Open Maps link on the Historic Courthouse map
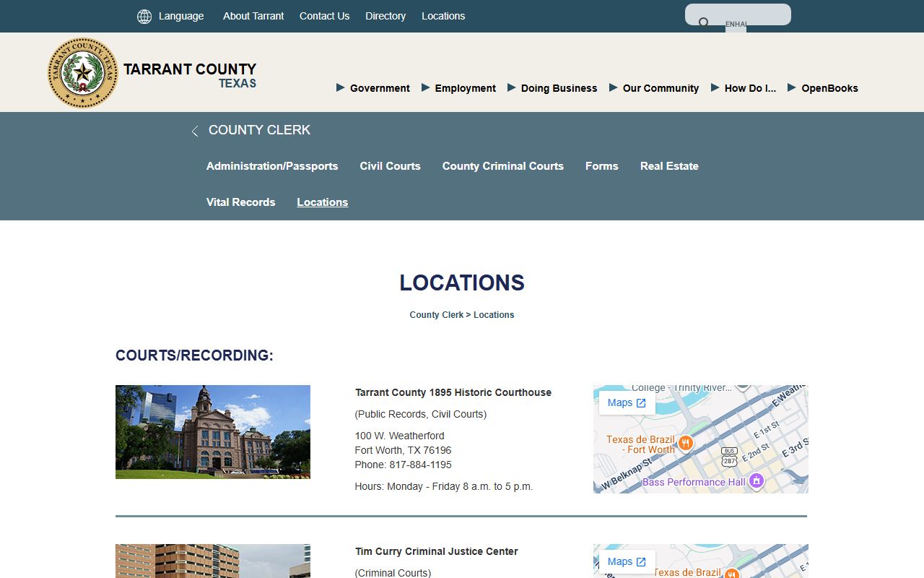Image resolution: width=924 pixels, height=578 pixels. pyautogui.click(x=627, y=402)
